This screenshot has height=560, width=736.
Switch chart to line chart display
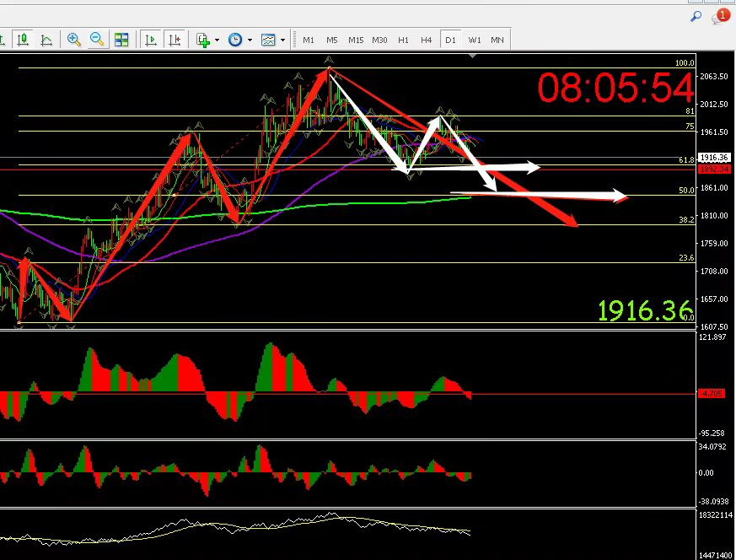[x=46, y=40]
